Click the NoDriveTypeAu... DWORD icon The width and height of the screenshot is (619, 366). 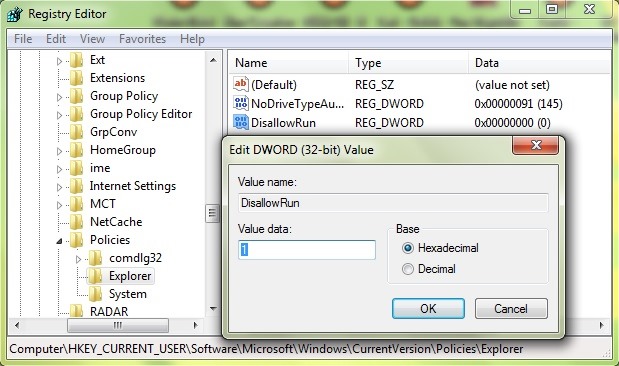[240, 103]
